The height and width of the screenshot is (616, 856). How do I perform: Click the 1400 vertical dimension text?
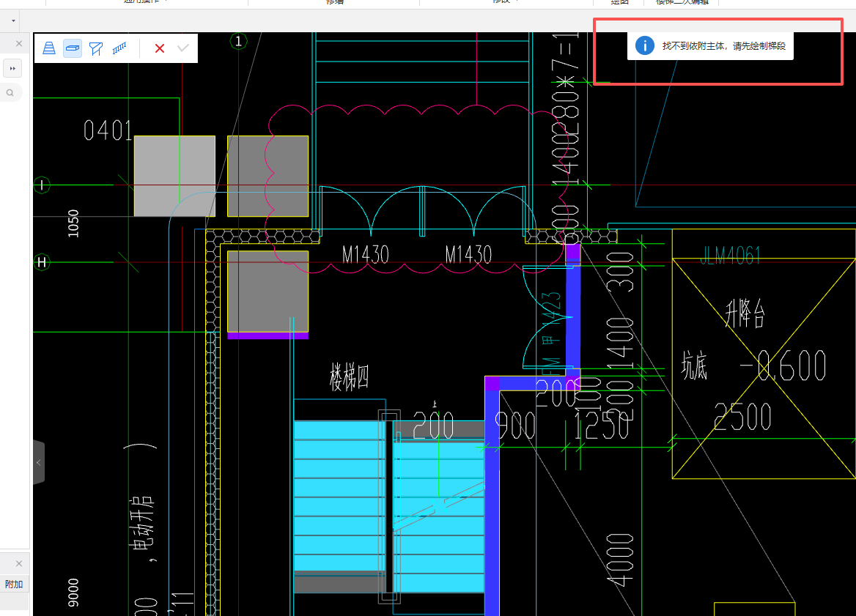pos(621,342)
